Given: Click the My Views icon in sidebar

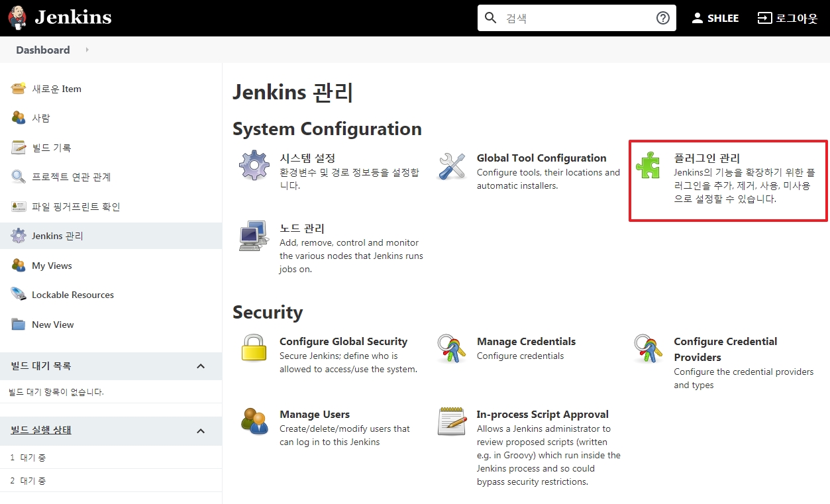Looking at the screenshot, I should [x=19, y=266].
